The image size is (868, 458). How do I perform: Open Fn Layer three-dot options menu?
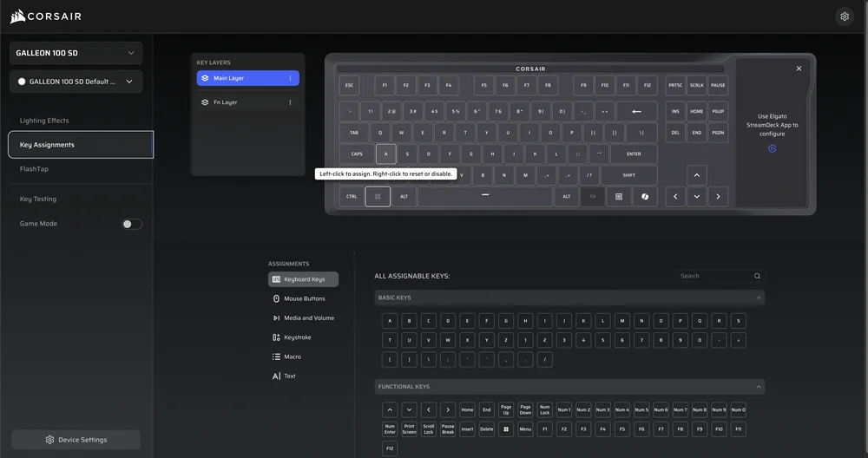click(x=290, y=102)
